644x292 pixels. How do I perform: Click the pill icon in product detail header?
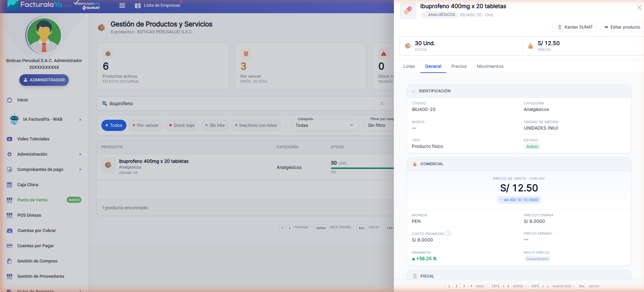408,10
